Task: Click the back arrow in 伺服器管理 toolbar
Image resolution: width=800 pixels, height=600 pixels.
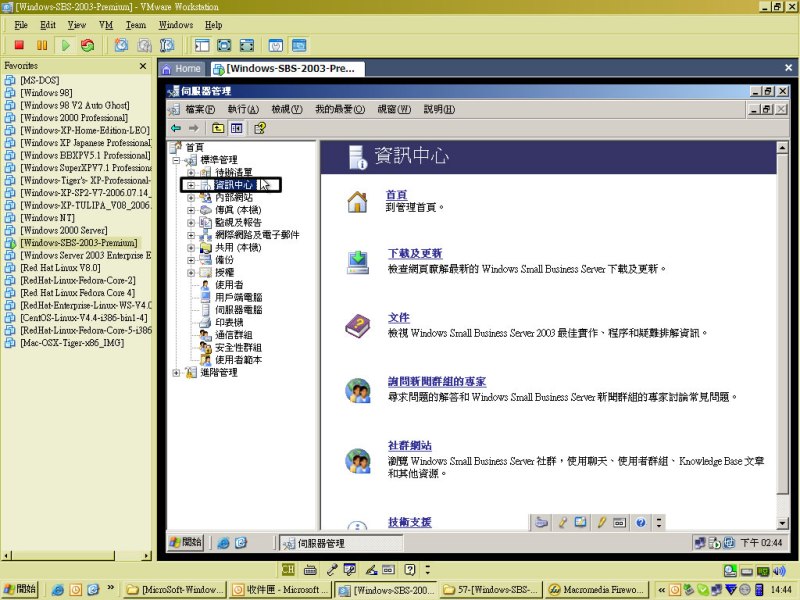Action: [176, 128]
